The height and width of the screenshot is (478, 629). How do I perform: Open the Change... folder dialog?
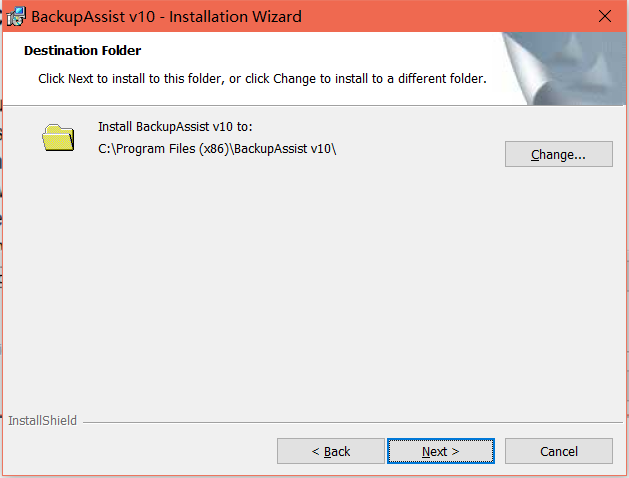click(x=558, y=154)
